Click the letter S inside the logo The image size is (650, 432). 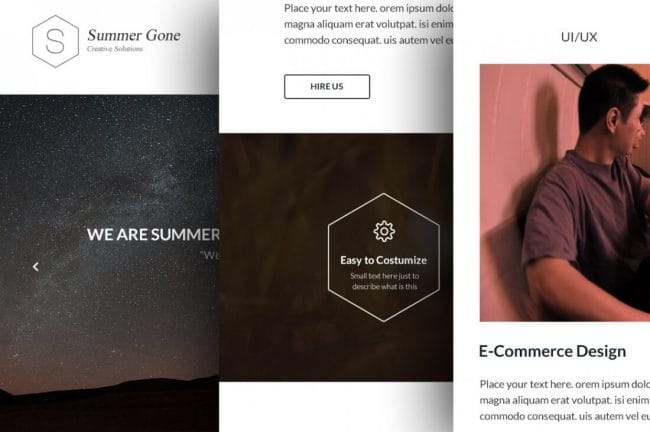[55, 41]
